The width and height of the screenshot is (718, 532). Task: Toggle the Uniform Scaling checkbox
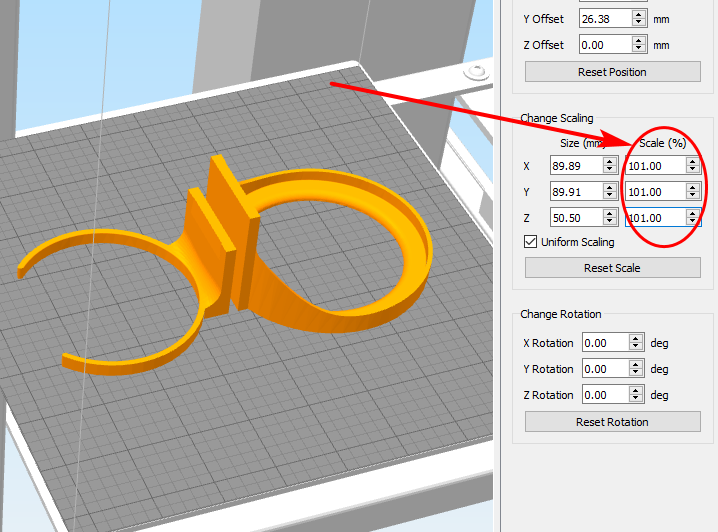530,242
